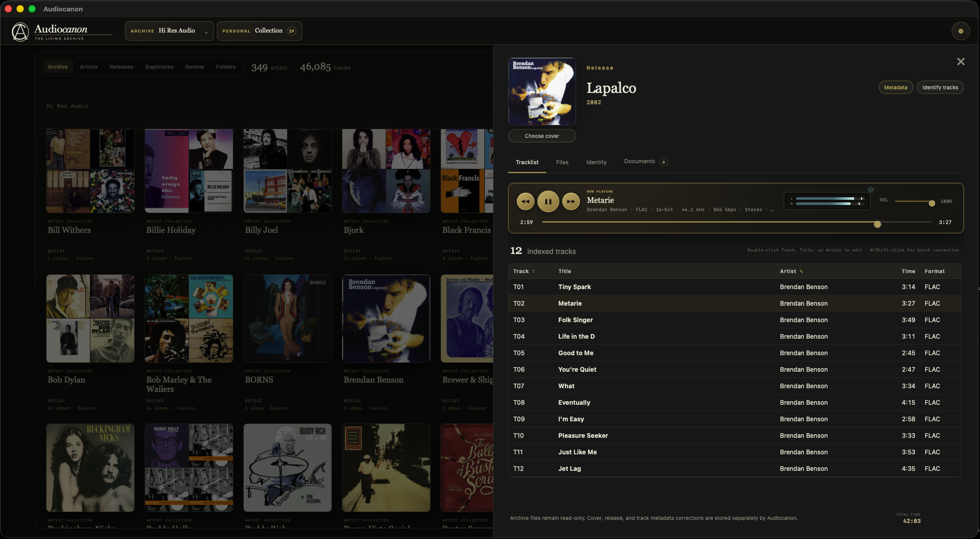This screenshot has width=980, height=539.
Task: Click the Lapalco release title
Action: (x=611, y=88)
